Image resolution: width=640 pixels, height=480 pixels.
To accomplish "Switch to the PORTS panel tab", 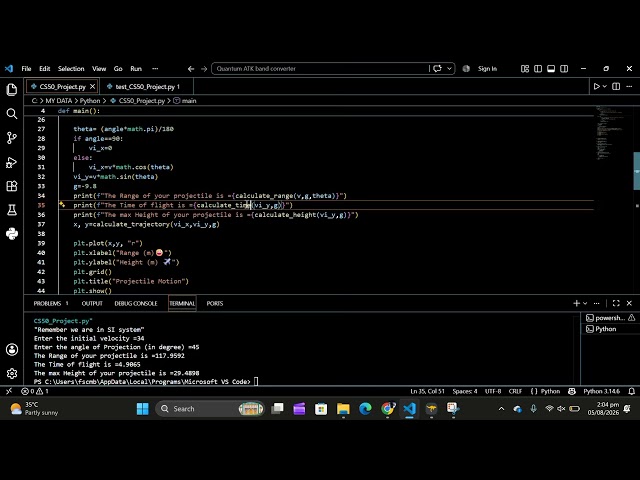I will pos(215,303).
